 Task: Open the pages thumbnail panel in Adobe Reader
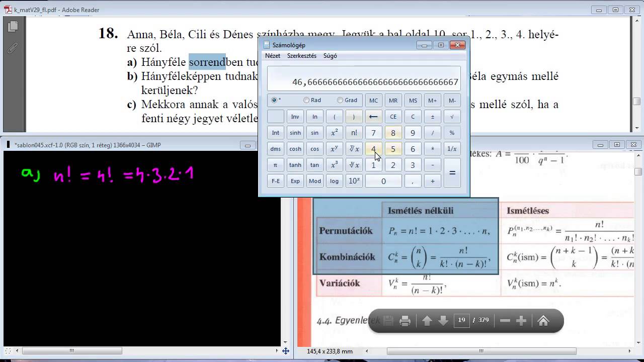click(x=13, y=27)
